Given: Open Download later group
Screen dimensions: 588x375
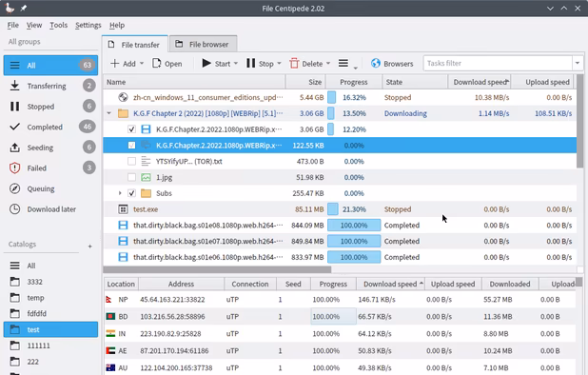Looking at the screenshot, I should pos(50,209).
